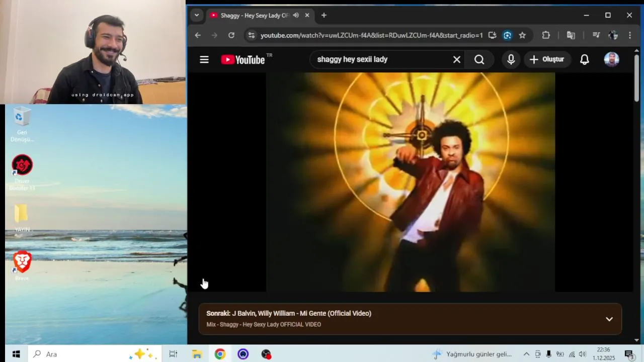Open the Google Translate extension icon
Viewport: 644px width, 362px height.
tap(571, 35)
